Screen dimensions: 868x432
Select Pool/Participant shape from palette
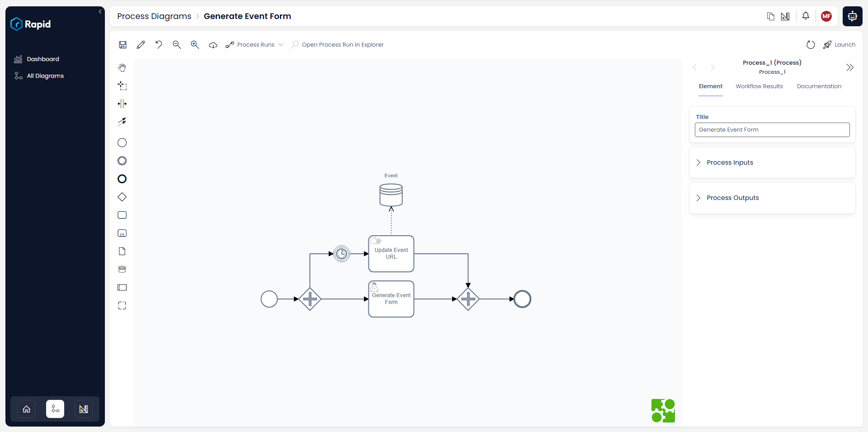click(x=122, y=288)
